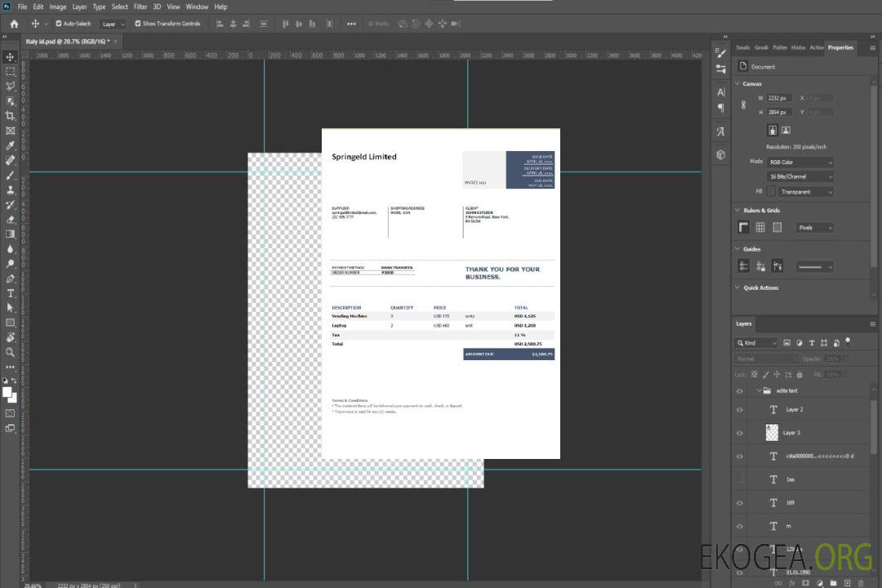
Task: Select the Frame tool
Action: (10, 131)
